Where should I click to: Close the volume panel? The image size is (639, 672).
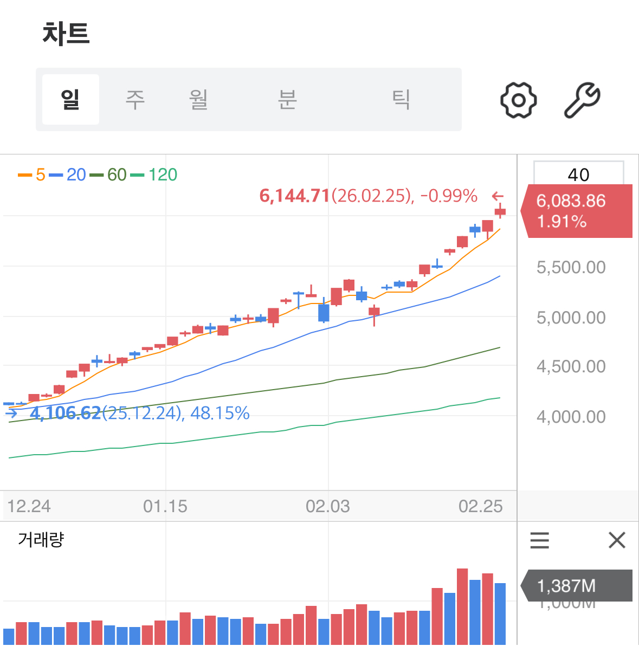click(617, 540)
